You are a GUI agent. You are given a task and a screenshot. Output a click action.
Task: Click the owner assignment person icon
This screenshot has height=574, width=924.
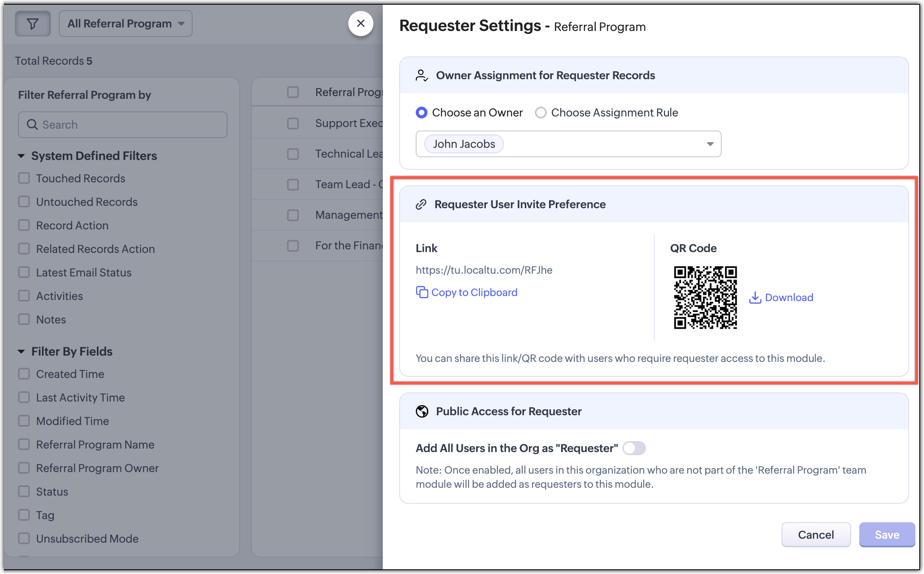click(422, 75)
